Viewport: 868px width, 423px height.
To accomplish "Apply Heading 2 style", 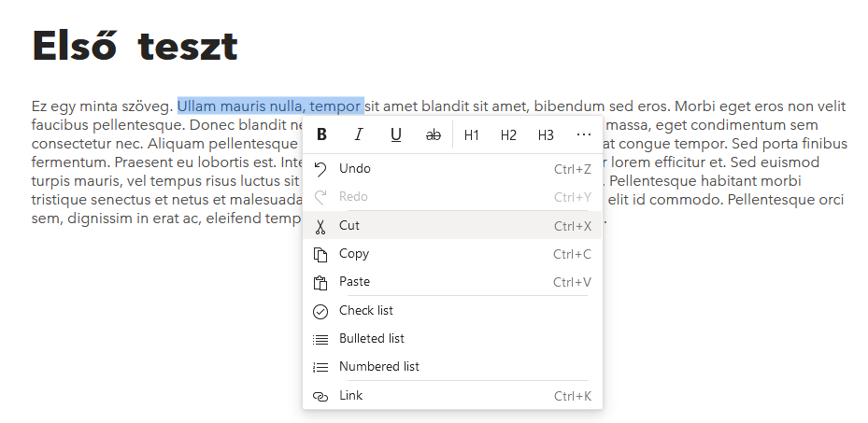I will pyautogui.click(x=508, y=134).
